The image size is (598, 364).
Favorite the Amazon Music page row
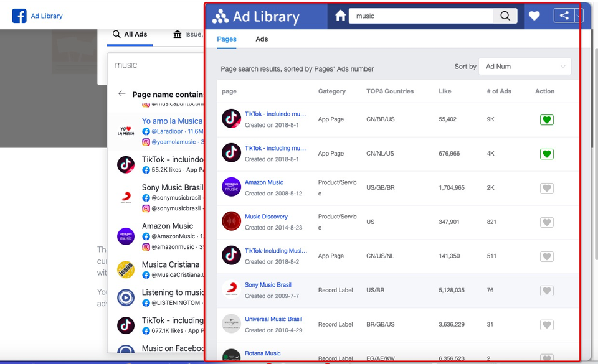point(546,188)
